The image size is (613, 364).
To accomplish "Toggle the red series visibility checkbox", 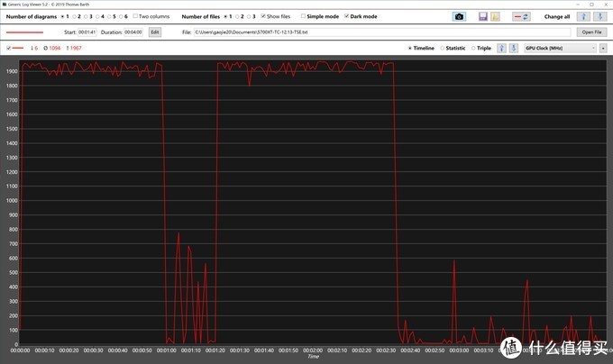I will 9,48.
